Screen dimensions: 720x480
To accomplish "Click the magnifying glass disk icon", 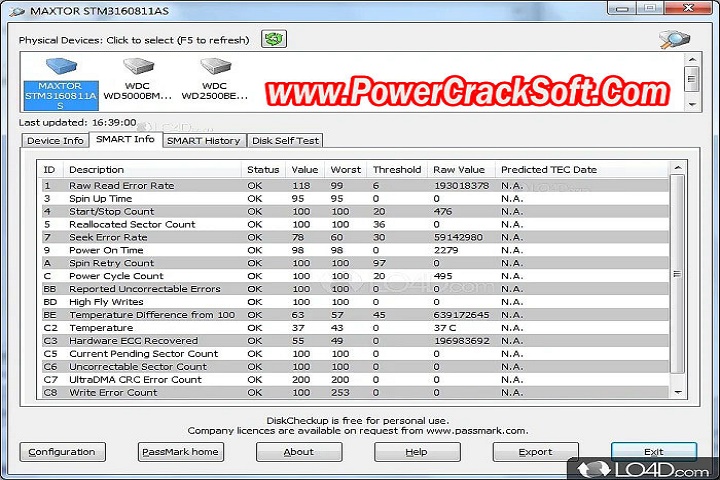I will [674, 40].
